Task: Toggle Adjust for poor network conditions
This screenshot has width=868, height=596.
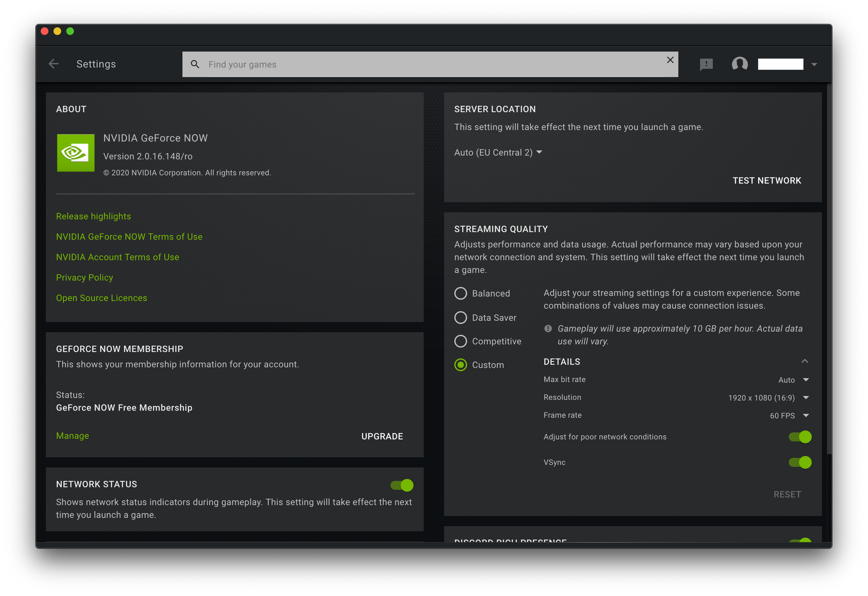Action: [x=800, y=437]
